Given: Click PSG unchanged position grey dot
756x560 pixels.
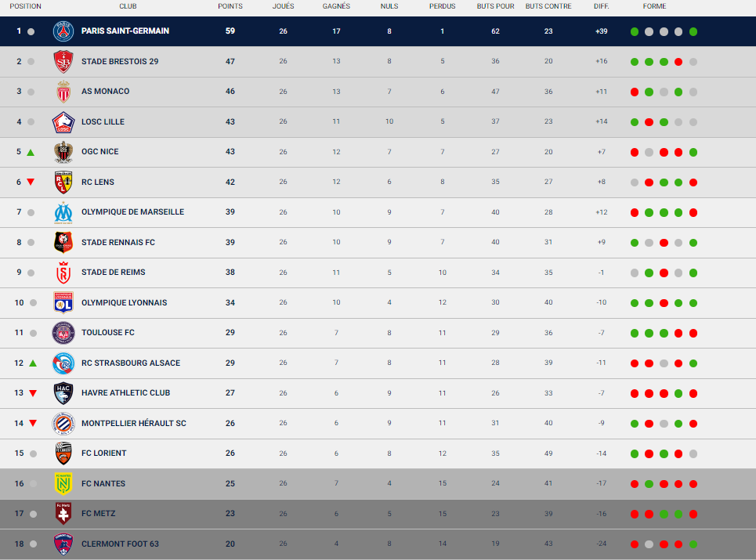Looking at the screenshot, I should tap(31, 32).
